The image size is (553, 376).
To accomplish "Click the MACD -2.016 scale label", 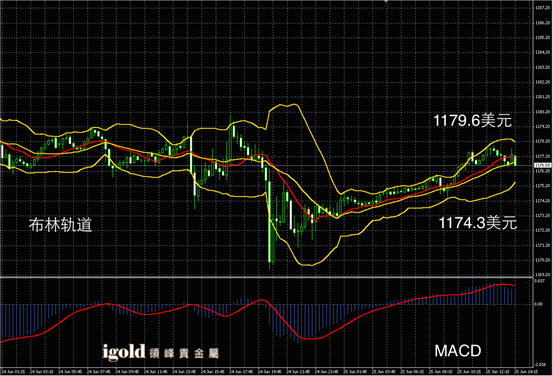I will point(540,365).
